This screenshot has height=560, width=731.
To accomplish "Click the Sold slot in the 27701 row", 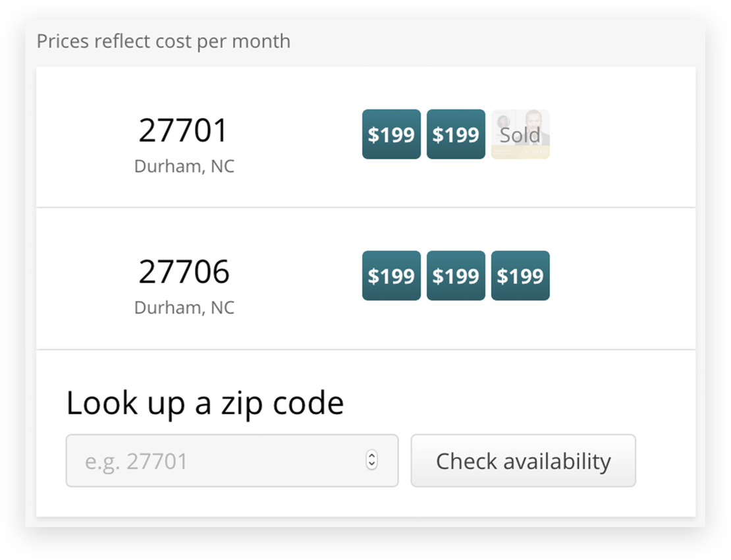I will click(x=520, y=134).
